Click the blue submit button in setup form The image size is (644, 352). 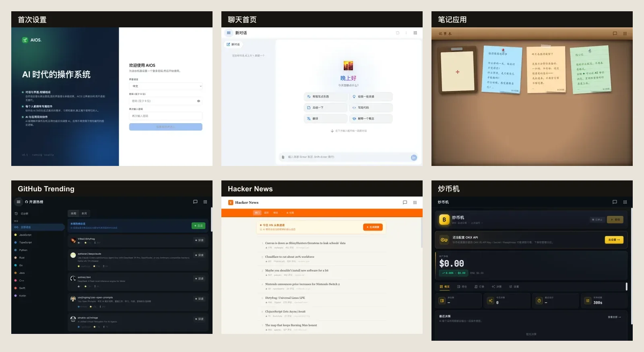[x=165, y=127]
